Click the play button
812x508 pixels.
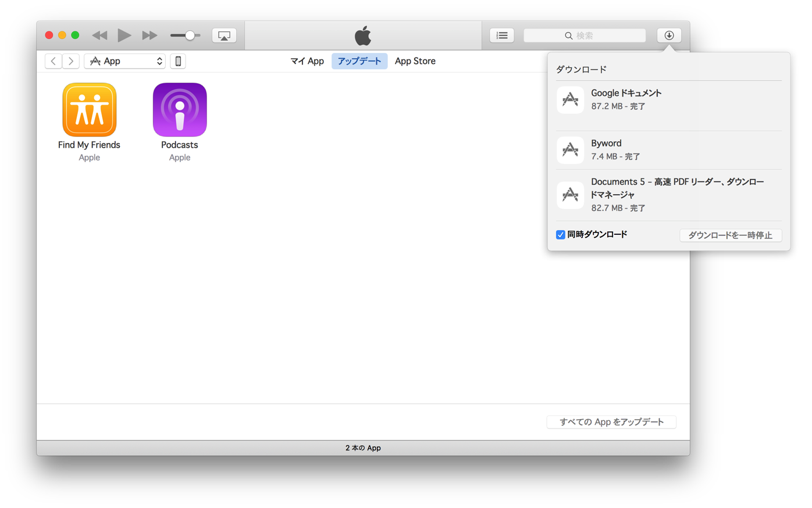(x=124, y=35)
